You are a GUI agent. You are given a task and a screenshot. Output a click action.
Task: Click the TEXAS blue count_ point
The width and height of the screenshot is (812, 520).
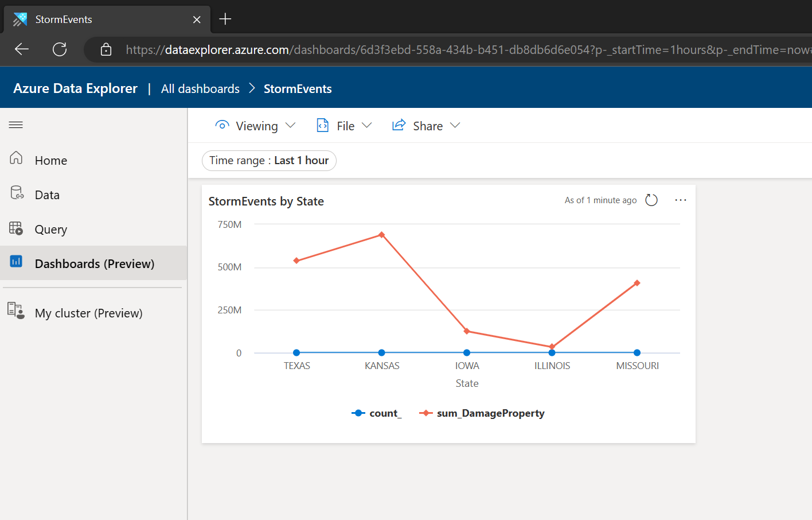tap(296, 353)
